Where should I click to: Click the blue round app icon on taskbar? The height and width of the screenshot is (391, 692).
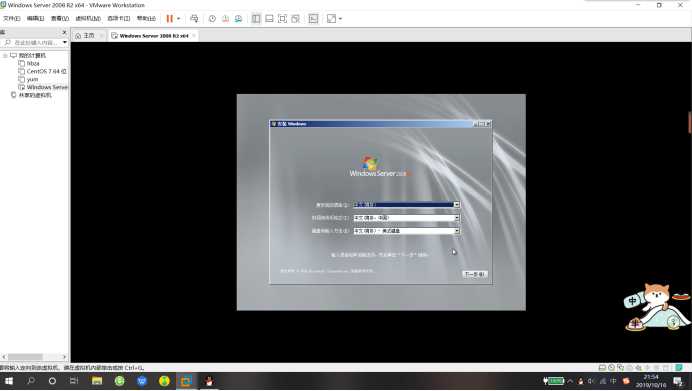click(x=142, y=381)
